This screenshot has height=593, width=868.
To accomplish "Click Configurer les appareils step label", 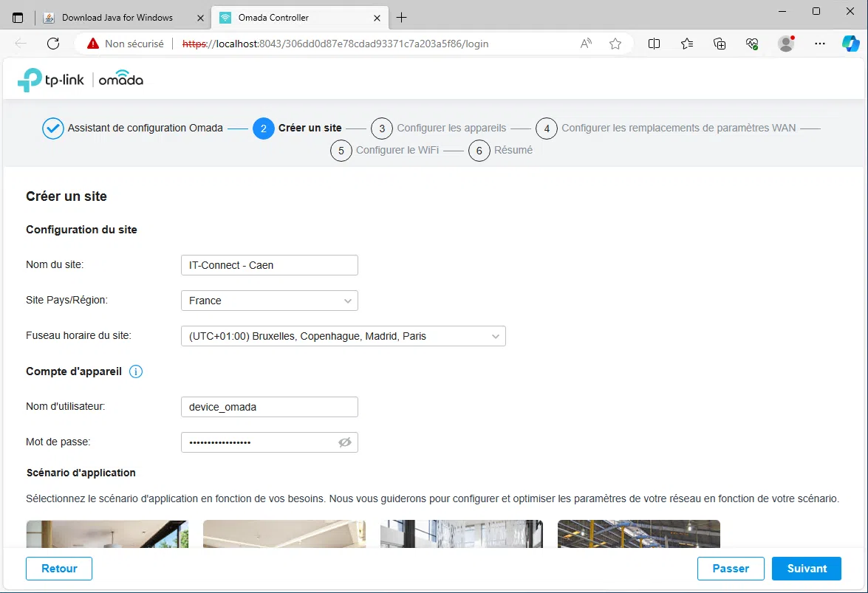I will [x=451, y=128].
